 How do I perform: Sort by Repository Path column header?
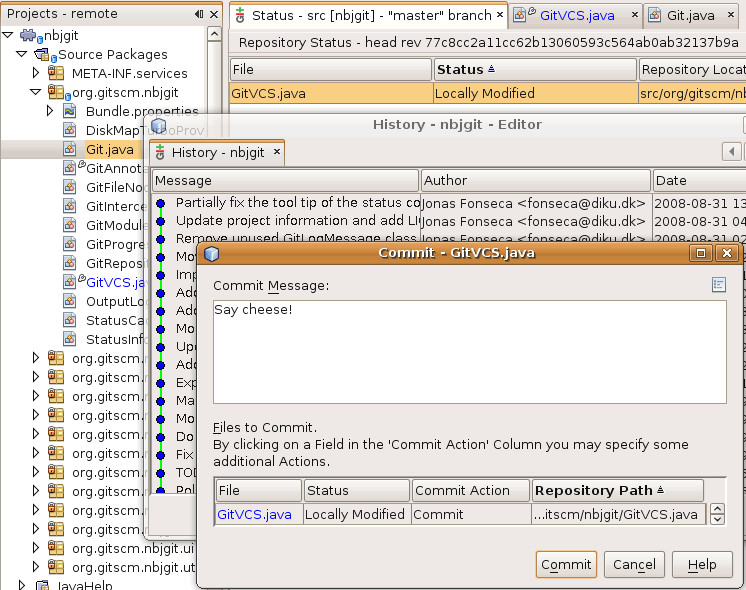pos(617,490)
